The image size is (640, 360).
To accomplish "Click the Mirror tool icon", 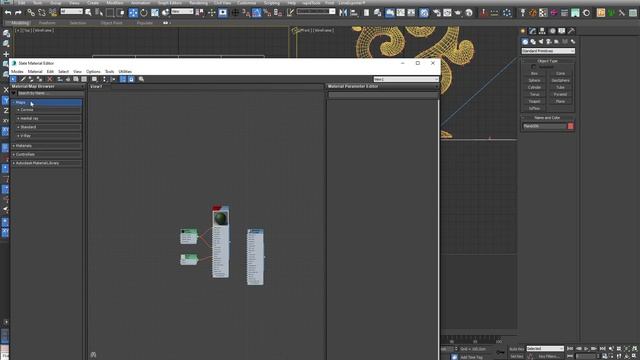I will [343, 13].
